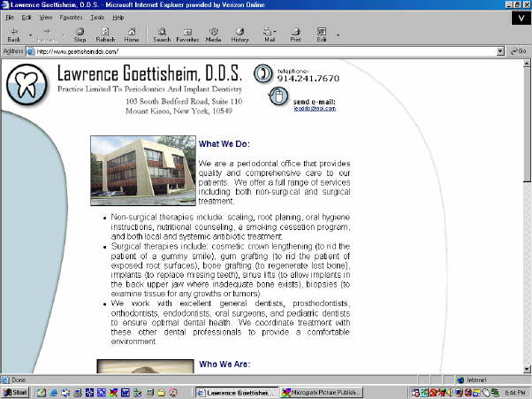Show the History pane
Screen dimensions: 532x399
pos(239,35)
